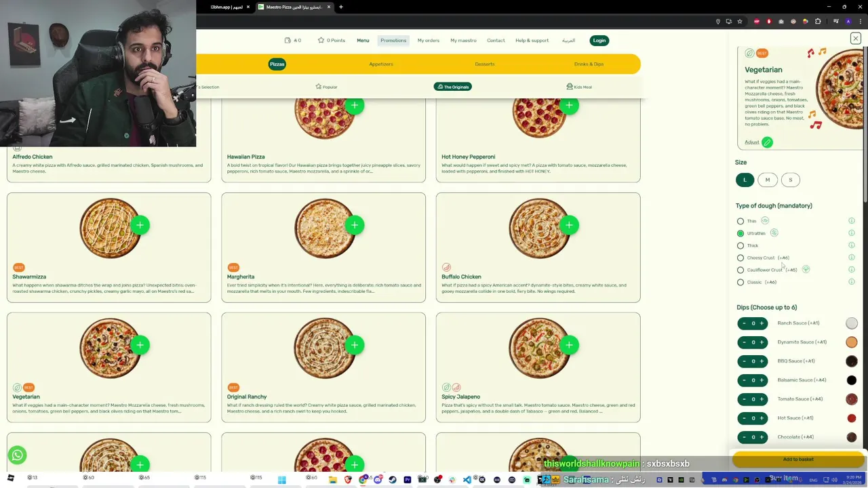Open Drinks & Dips category tab
Image resolution: width=868 pixels, height=488 pixels.
coord(589,64)
